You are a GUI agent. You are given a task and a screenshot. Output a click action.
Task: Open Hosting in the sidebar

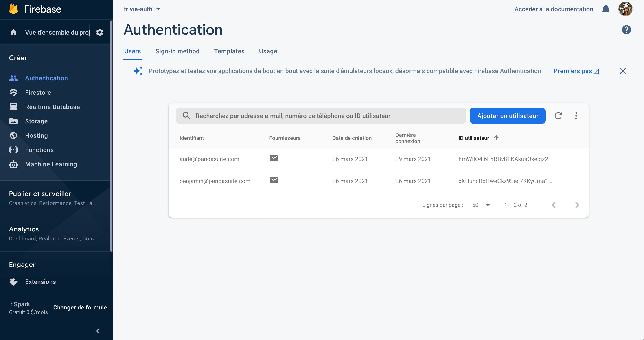pyautogui.click(x=36, y=135)
